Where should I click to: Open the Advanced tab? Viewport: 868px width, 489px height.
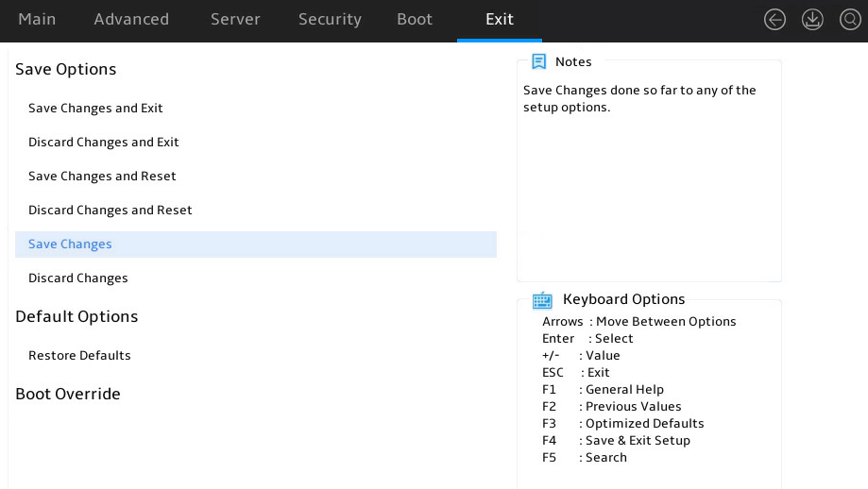click(x=131, y=20)
